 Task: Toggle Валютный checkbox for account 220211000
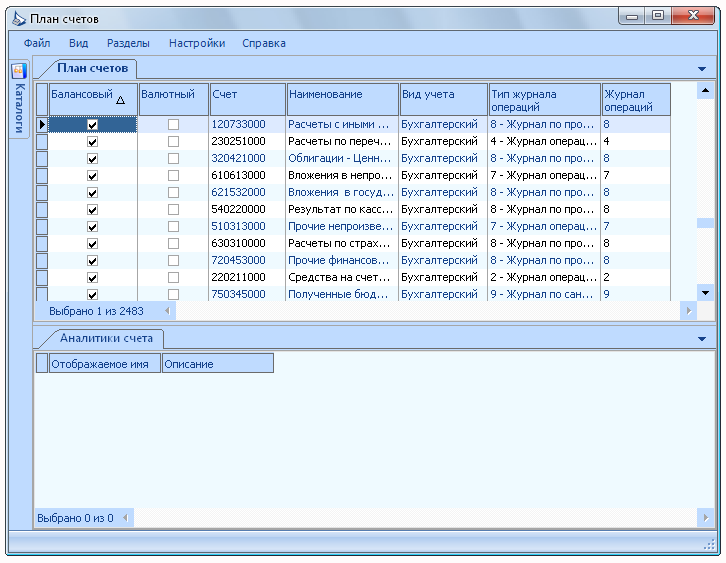point(173,277)
